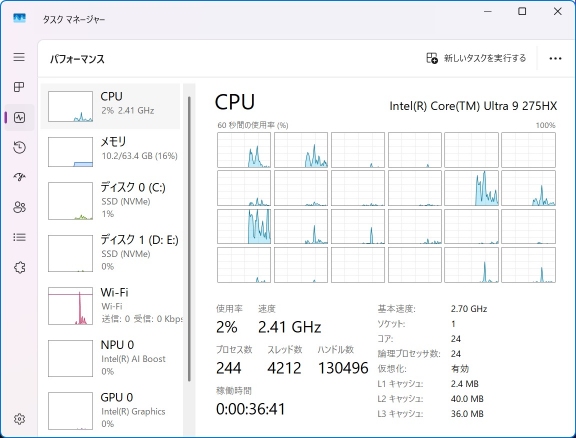Click the resource list vertical scrollbar

coord(189,239)
